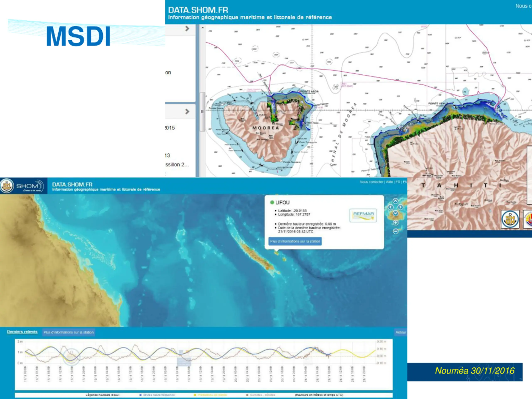Click the POINTE VENUS chart label
Image resolution: width=532 pixels, height=399 pixels.
438,103
